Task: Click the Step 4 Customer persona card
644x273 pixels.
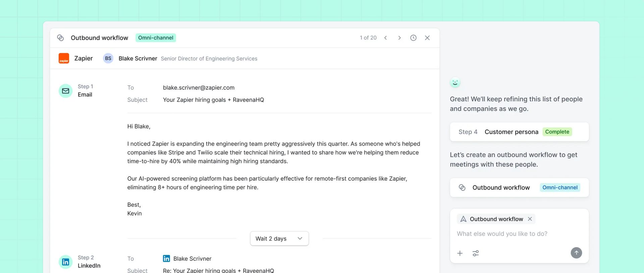Action: (519, 132)
